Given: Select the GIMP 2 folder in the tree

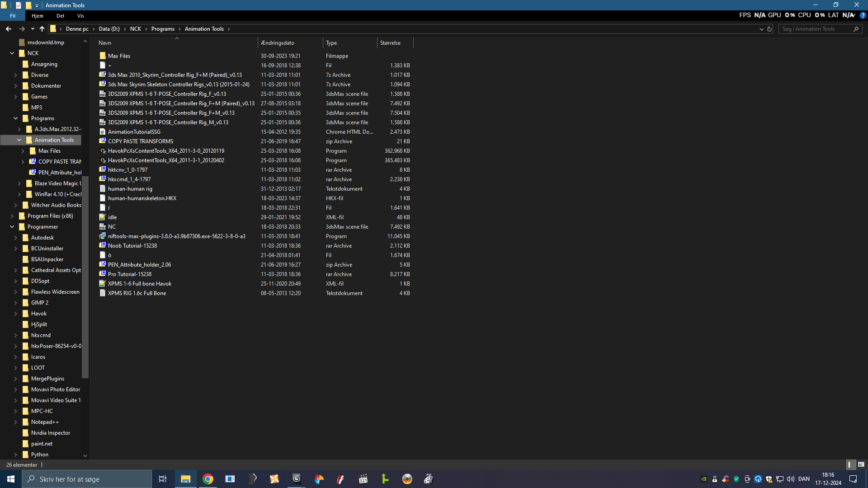Looking at the screenshot, I should pos(40,303).
